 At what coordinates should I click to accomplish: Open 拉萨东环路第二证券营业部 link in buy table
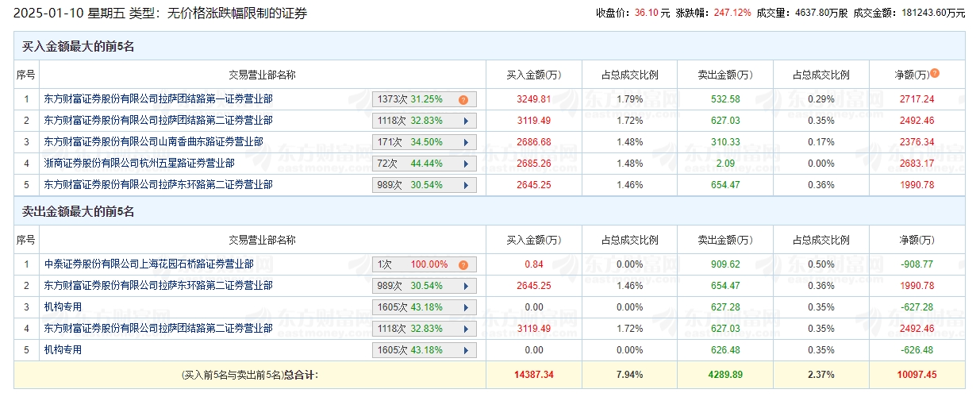point(158,185)
